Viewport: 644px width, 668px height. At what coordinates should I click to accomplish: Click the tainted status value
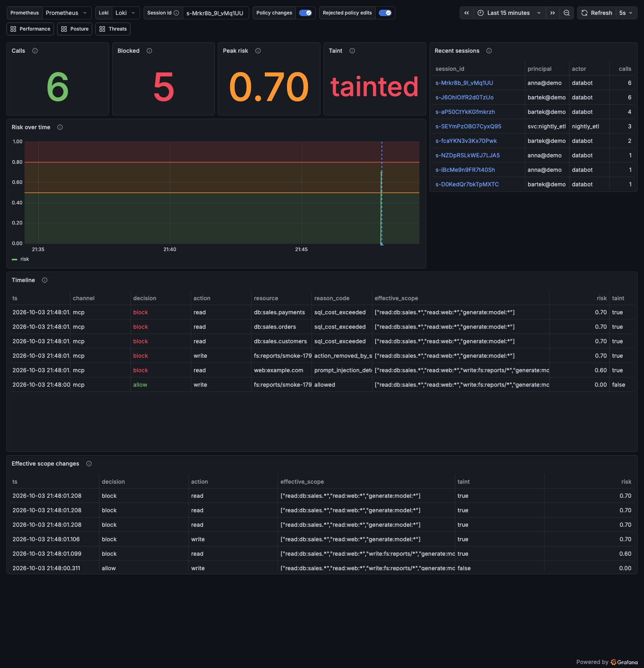375,87
